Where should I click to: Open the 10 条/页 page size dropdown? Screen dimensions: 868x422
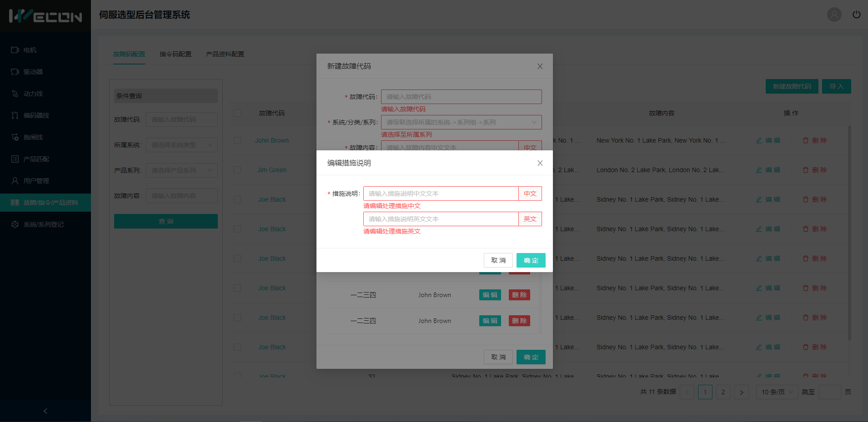pyautogui.click(x=777, y=392)
